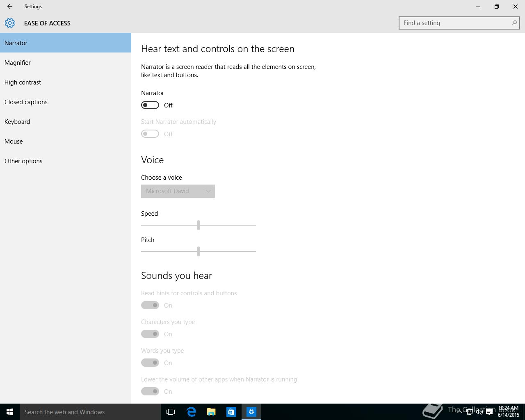Click the Speed slider thumb
525x420 pixels.
pos(199,225)
